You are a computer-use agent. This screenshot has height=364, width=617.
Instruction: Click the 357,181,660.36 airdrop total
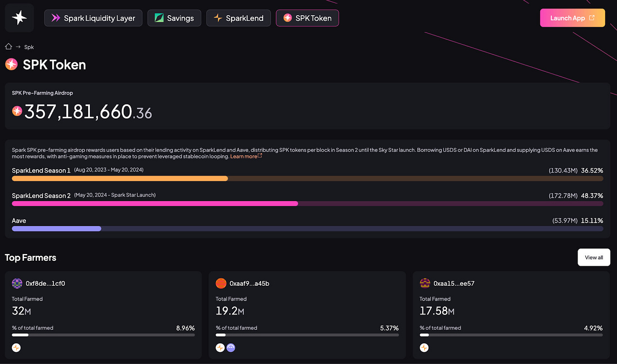click(88, 112)
